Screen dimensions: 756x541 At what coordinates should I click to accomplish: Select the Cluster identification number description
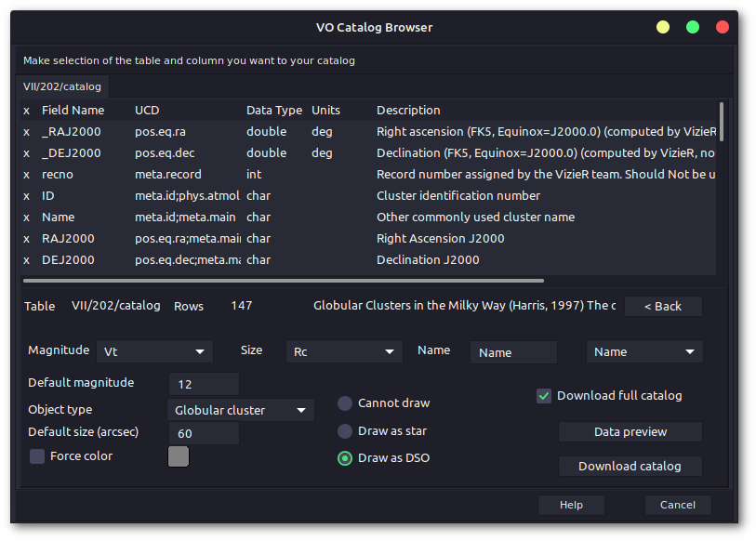pyautogui.click(x=458, y=196)
